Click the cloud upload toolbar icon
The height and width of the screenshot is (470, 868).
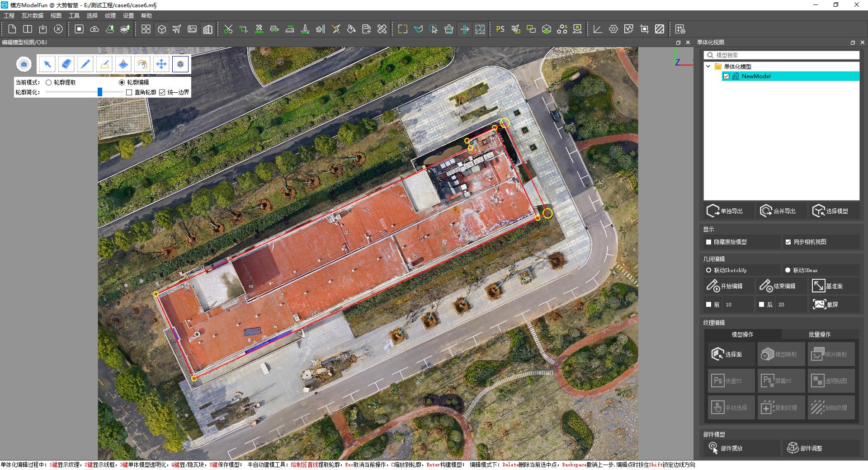pyautogui.click(x=94, y=29)
